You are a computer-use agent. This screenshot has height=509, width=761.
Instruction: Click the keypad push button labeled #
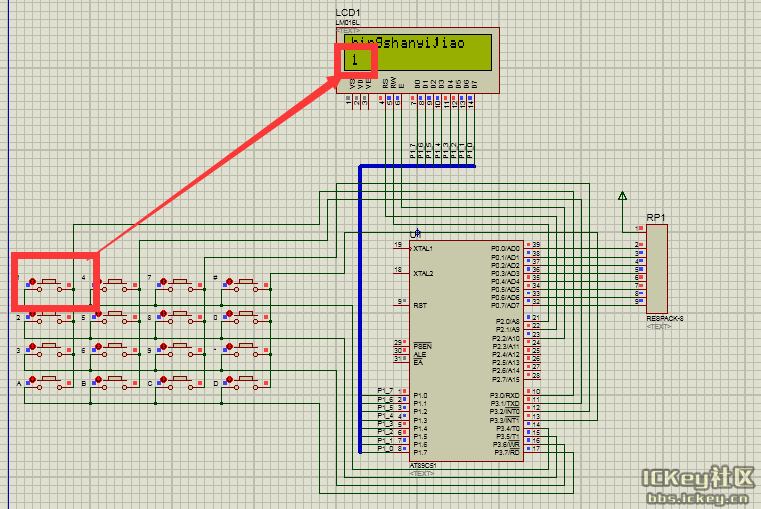246,285
